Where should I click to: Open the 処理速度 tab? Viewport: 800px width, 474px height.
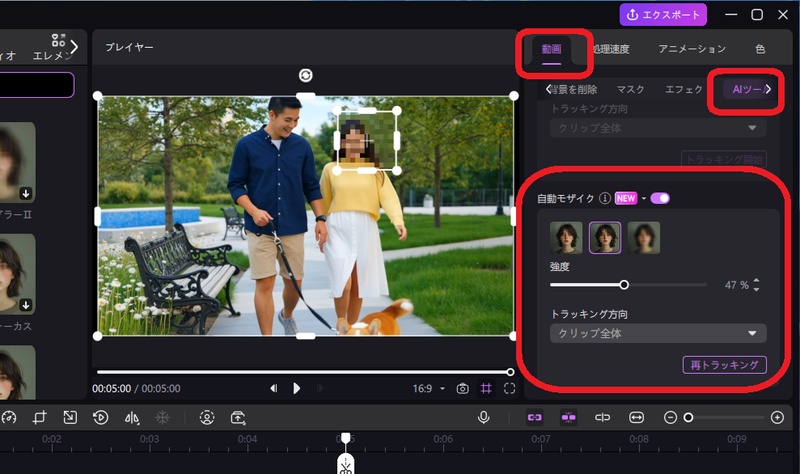pyautogui.click(x=611, y=49)
